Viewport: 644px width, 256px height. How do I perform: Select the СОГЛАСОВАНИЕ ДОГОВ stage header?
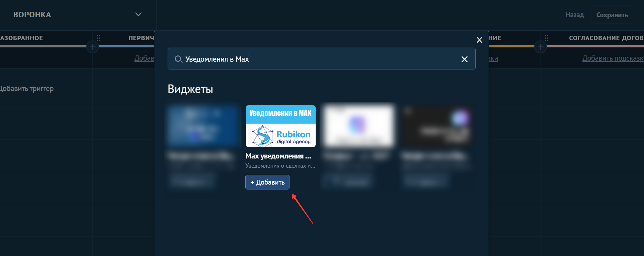coord(606,38)
